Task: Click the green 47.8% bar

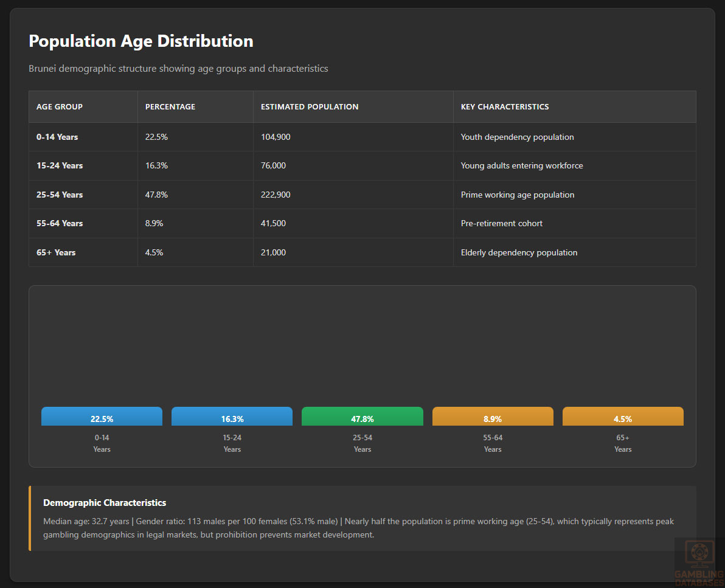Action: (362, 417)
